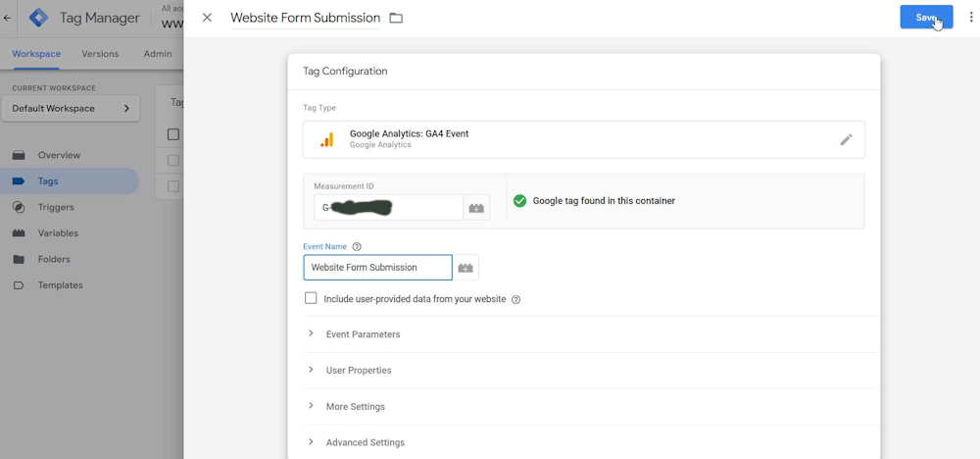Click the folder icon next to tag name

tap(396, 18)
